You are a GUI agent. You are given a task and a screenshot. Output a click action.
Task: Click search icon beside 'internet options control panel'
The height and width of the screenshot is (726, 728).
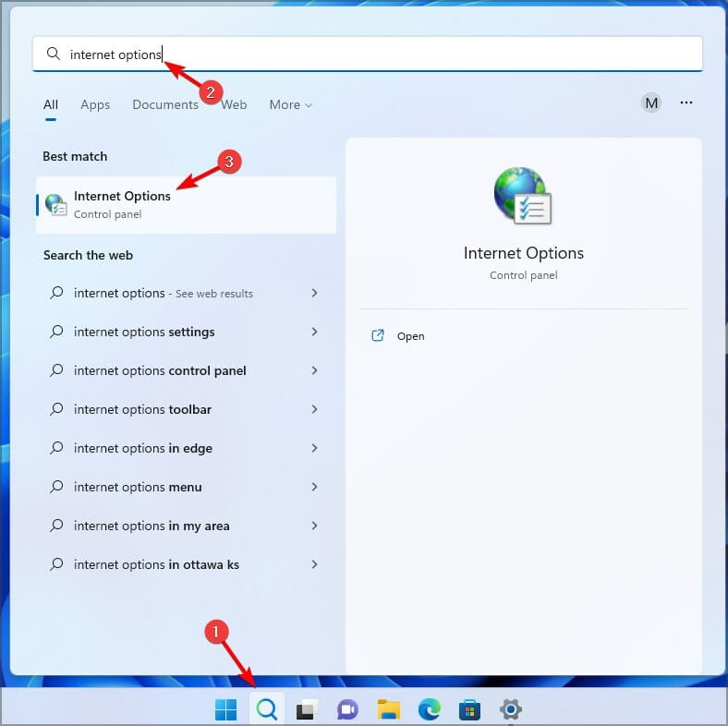coord(56,370)
